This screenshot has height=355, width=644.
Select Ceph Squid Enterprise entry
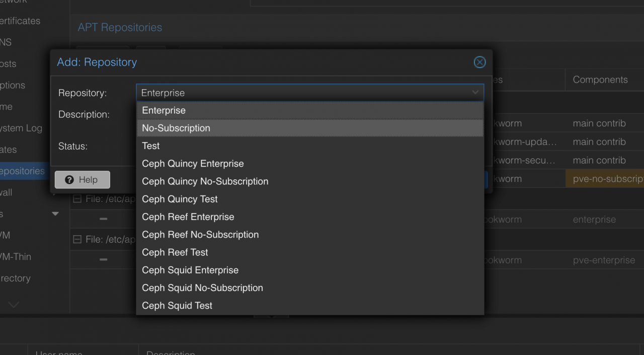coord(310,270)
